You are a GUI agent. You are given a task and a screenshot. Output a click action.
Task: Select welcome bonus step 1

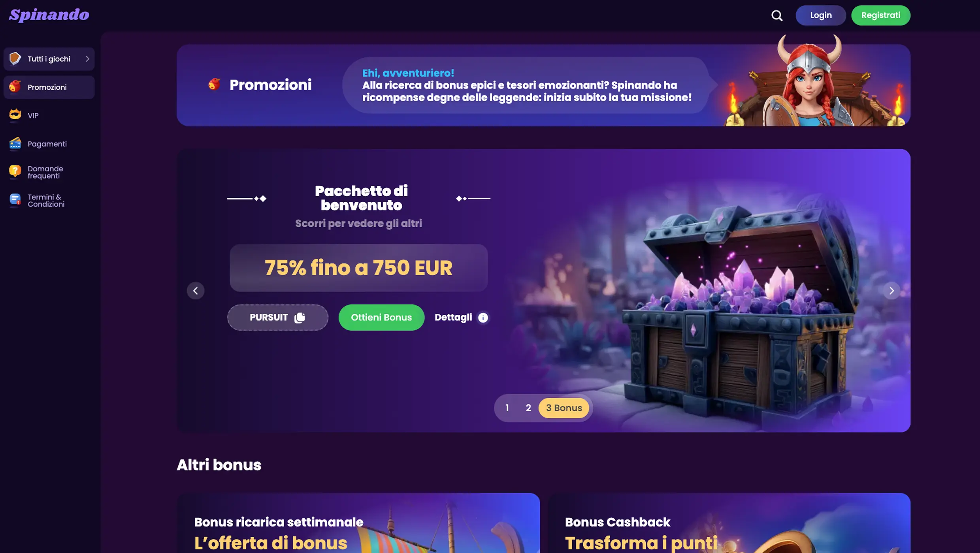507,408
